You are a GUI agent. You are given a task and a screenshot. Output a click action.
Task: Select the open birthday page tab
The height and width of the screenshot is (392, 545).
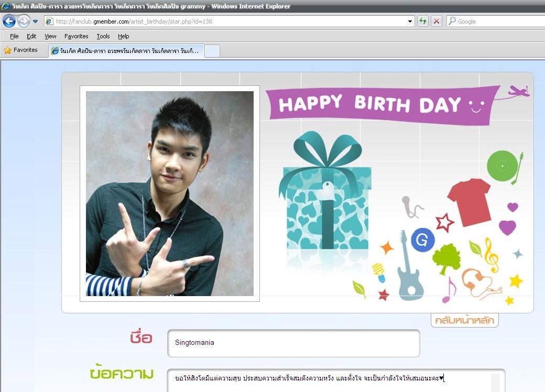coord(126,51)
